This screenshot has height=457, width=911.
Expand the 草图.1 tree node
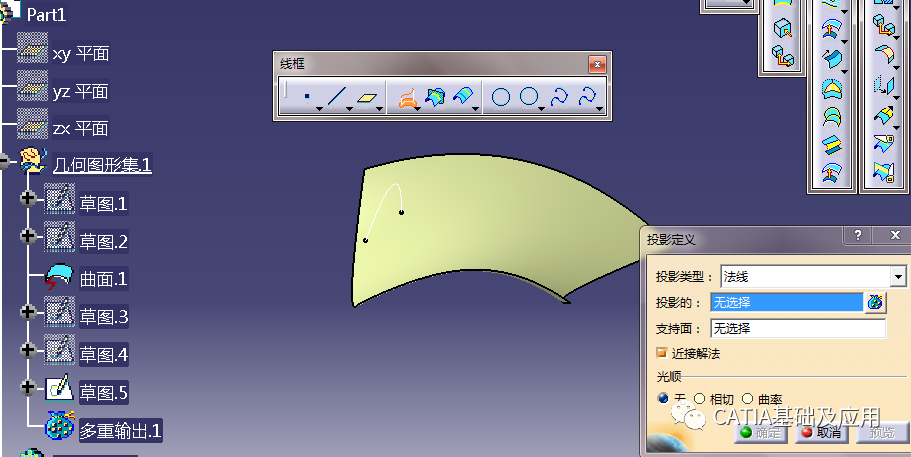coord(28,198)
